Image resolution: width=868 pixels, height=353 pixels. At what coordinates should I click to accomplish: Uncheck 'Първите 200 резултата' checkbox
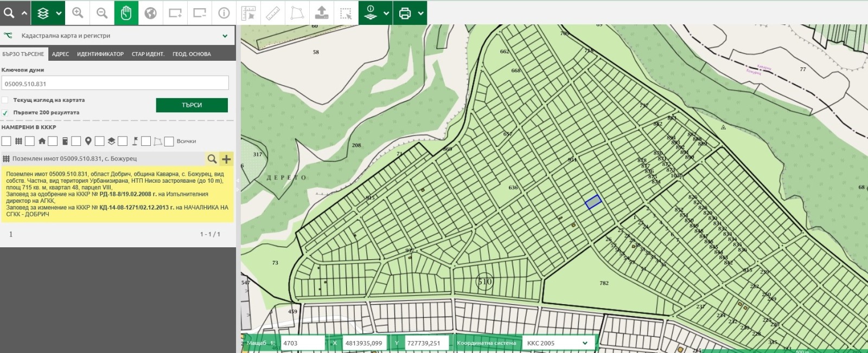[x=5, y=113]
